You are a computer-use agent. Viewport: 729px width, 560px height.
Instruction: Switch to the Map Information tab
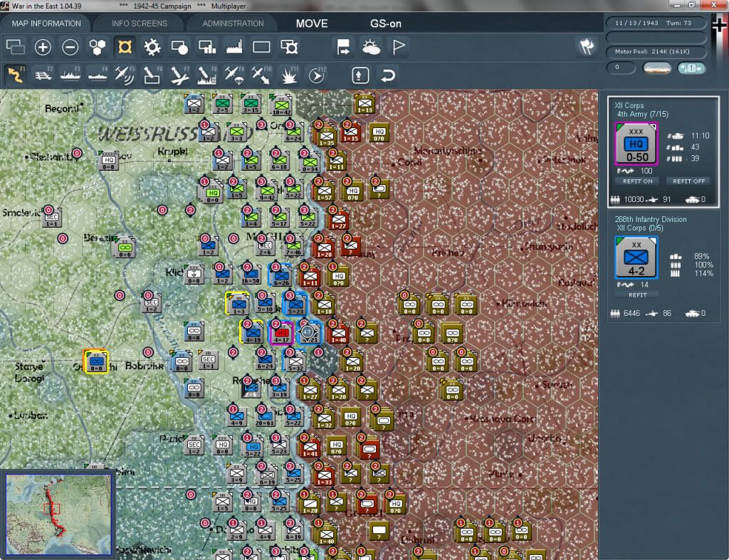pyautogui.click(x=46, y=23)
